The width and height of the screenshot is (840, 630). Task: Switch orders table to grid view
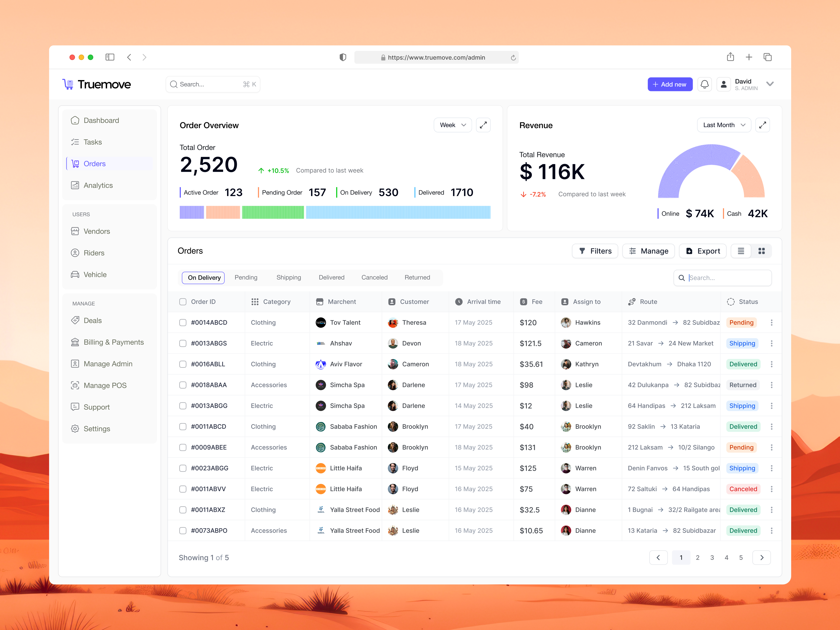[762, 251]
